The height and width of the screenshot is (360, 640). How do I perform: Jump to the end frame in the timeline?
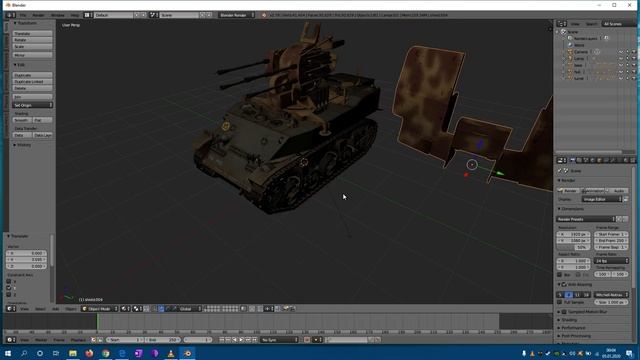tap(255, 340)
